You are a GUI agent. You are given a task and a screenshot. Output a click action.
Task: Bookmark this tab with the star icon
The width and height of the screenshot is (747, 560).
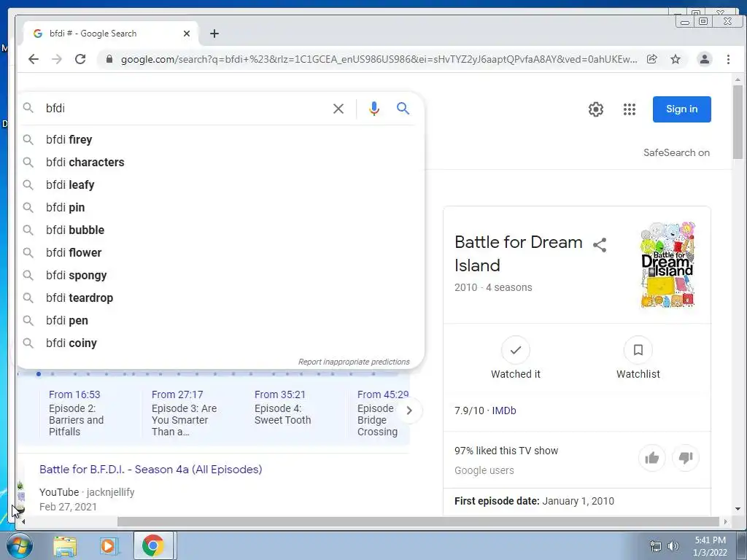(x=676, y=59)
